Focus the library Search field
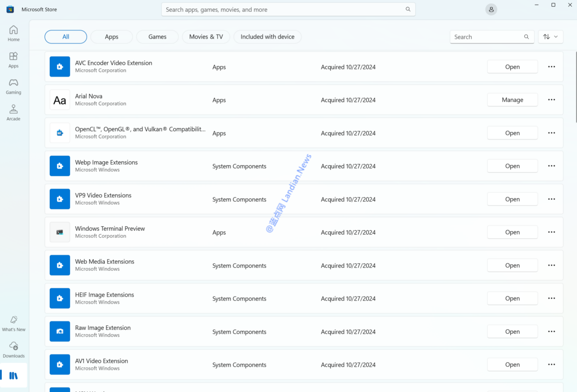The height and width of the screenshot is (392, 577). pos(492,37)
